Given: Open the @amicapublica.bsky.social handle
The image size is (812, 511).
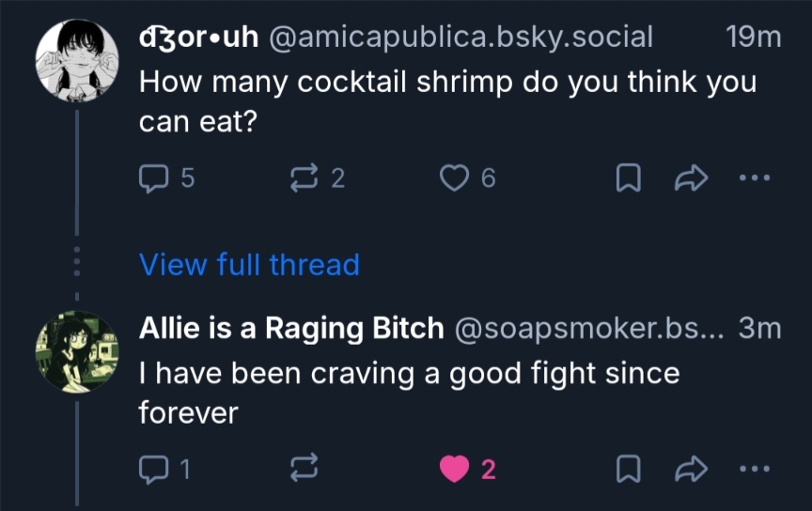Looking at the screenshot, I should click(x=461, y=38).
